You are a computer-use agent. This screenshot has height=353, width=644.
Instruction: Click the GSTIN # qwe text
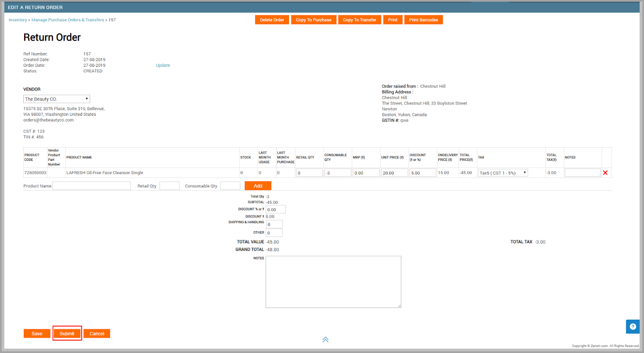tap(395, 120)
